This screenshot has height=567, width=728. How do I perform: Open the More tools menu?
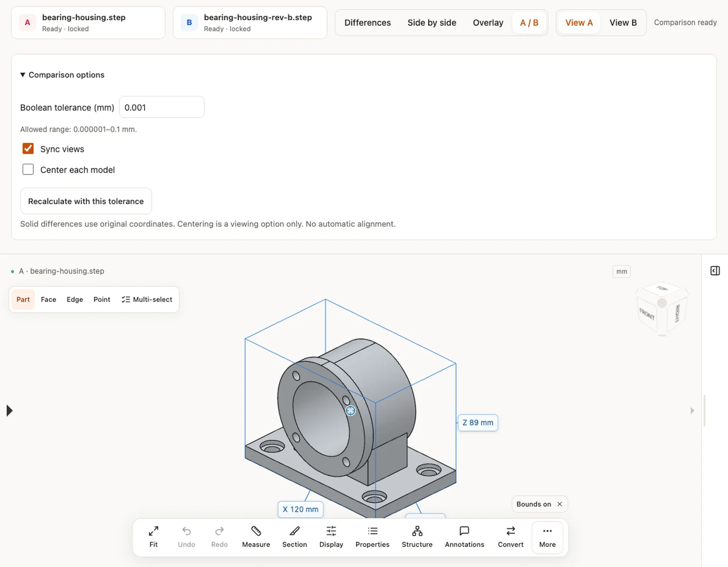click(548, 537)
